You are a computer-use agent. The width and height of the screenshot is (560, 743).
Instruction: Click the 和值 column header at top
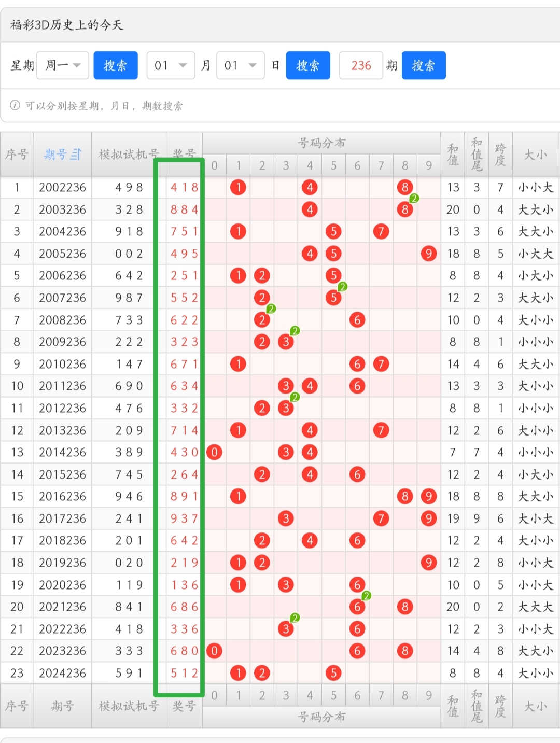453,155
